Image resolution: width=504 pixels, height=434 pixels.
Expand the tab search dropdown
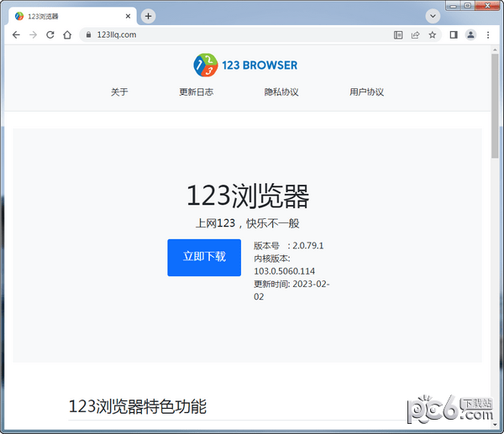tap(433, 16)
